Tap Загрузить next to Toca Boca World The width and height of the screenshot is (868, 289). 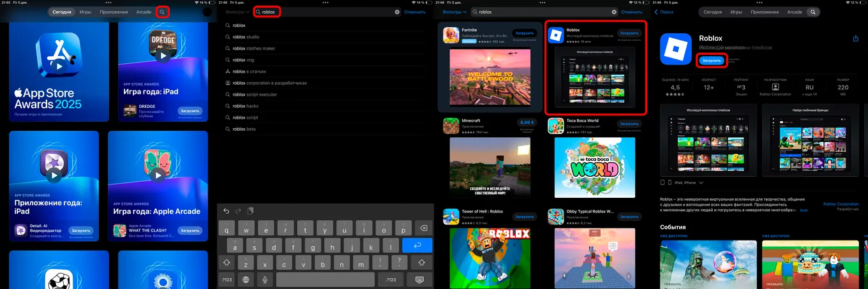(x=629, y=124)
